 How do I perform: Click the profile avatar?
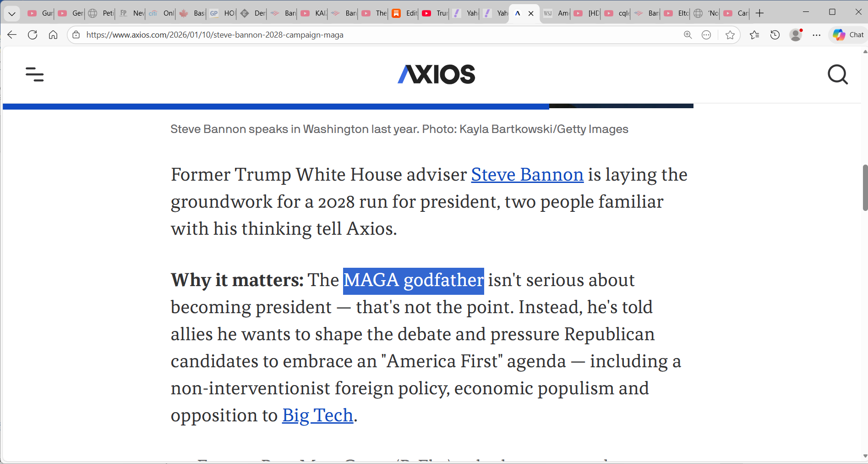coord(796,35)
